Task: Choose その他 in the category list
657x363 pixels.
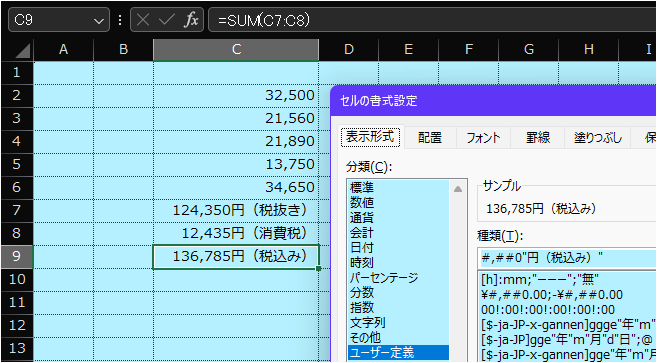Action: click(x=398, y=338)
